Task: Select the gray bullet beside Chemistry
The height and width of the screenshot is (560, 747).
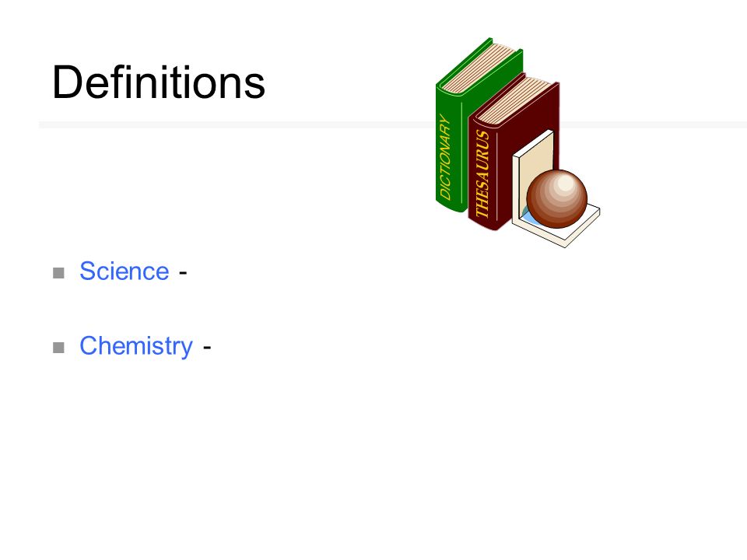Action: click(58, 348)
